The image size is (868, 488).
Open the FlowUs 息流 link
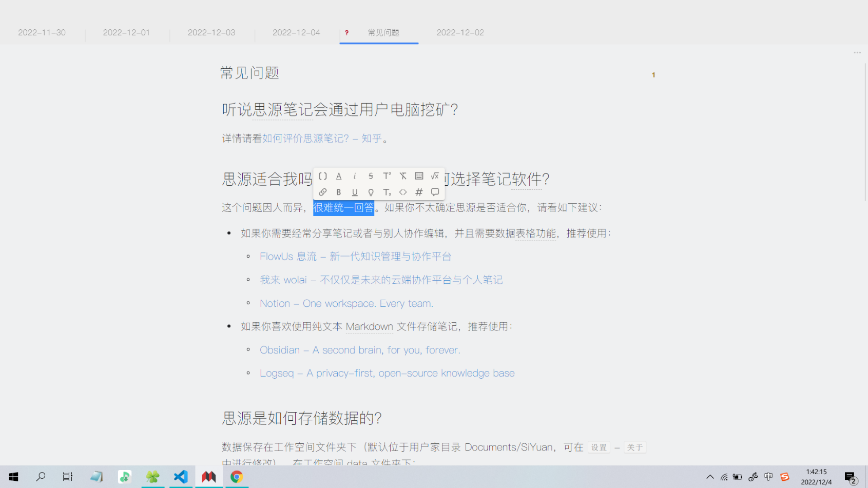pyautogui.click(x=356, y=257)
